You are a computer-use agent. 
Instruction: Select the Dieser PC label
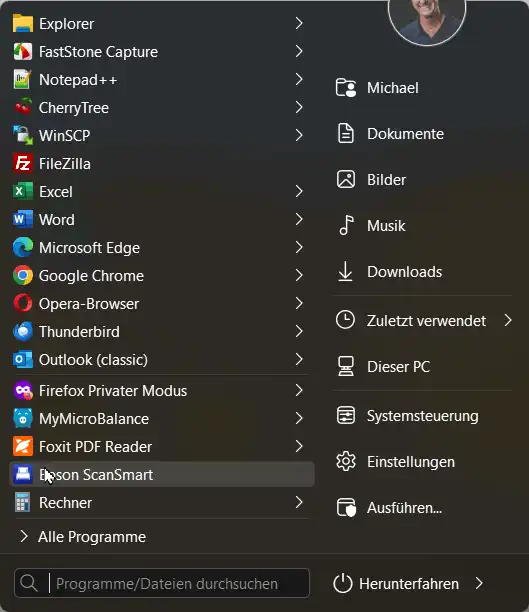(x=398, y=367)
